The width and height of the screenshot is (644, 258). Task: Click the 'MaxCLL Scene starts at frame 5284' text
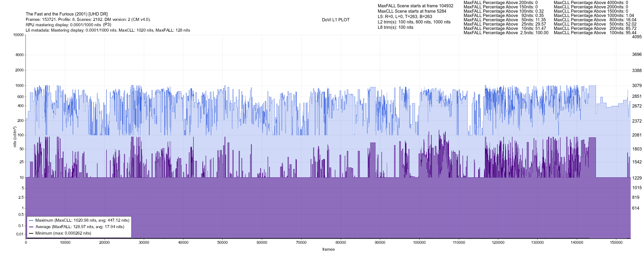tap(412, 11)
